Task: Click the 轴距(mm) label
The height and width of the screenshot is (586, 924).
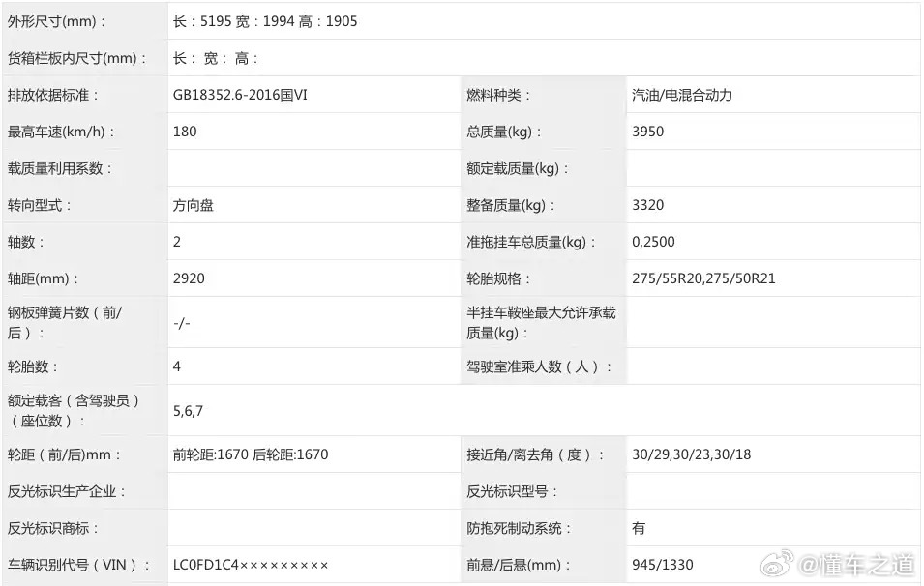Action: coord(43,278)
